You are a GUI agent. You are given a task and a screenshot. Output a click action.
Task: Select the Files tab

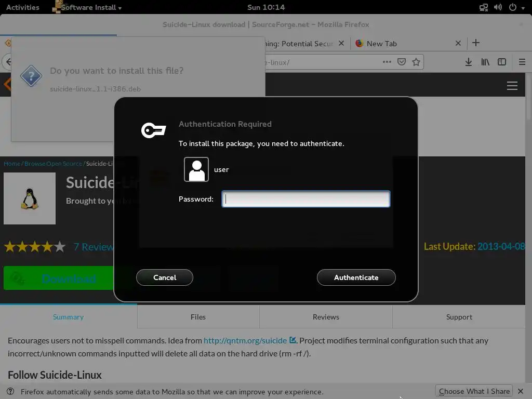pyautogui.click(x=198, y=317)
